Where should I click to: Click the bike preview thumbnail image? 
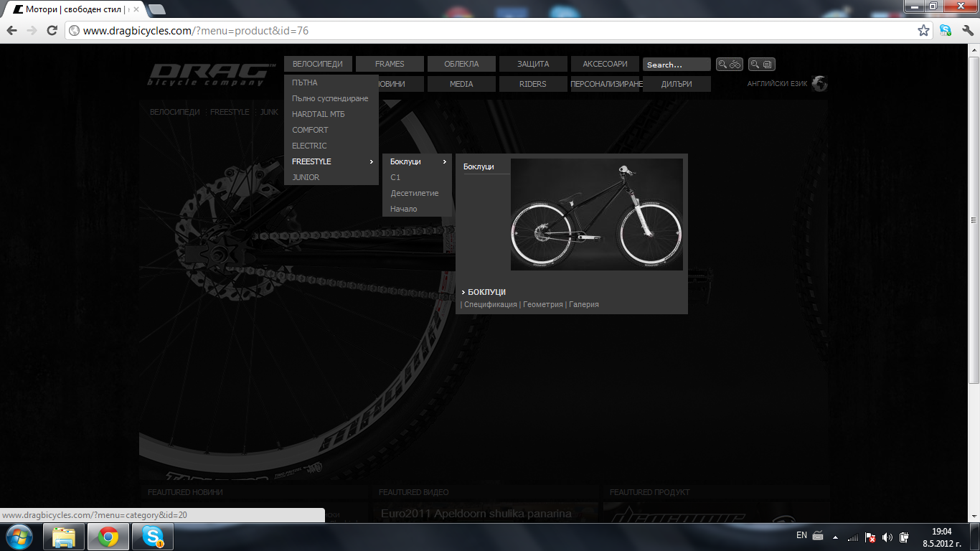(x=596, y=215)
